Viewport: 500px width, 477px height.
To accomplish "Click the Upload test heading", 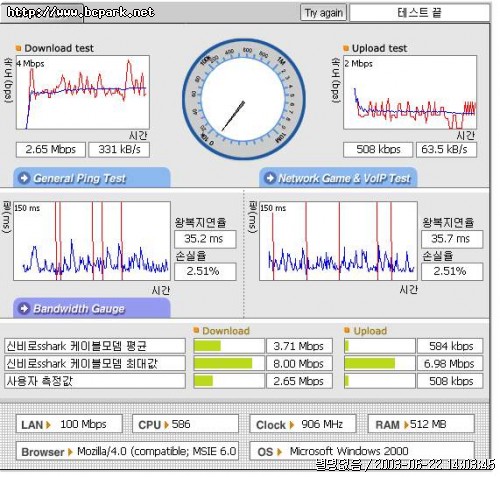I will (x=379, y=48).
